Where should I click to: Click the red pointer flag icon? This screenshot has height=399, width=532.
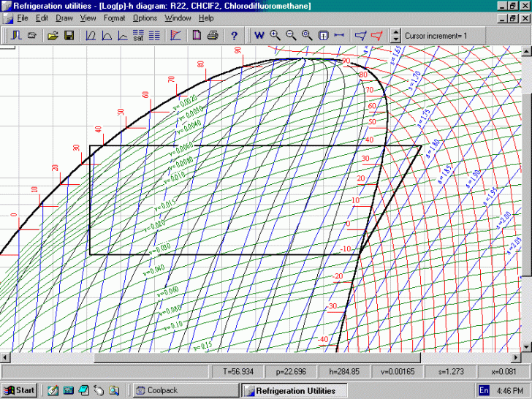click(x=376, y=35)
